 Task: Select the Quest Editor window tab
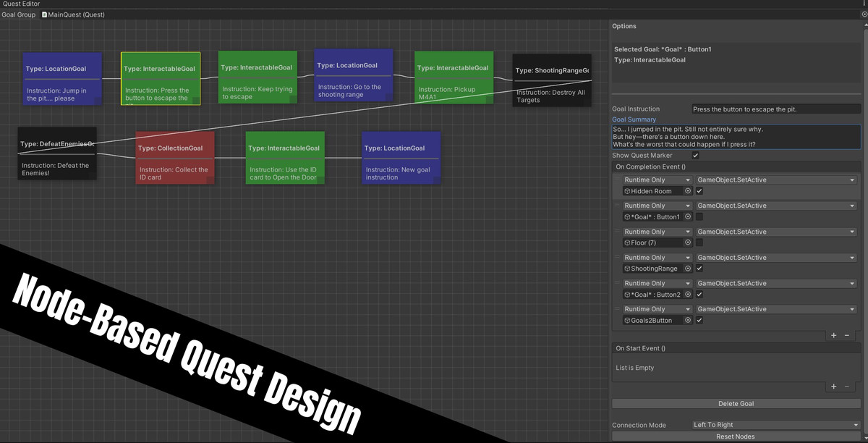[x=22, y=4]
